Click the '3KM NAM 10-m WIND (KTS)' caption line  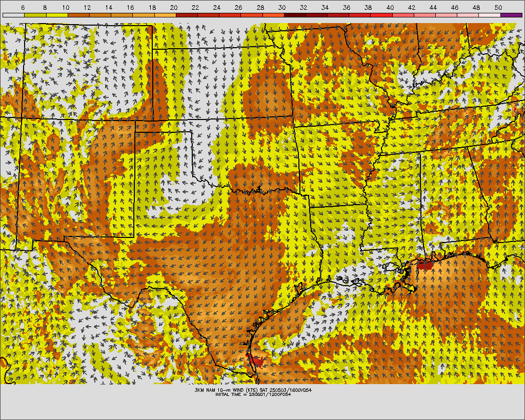point(253,390)
